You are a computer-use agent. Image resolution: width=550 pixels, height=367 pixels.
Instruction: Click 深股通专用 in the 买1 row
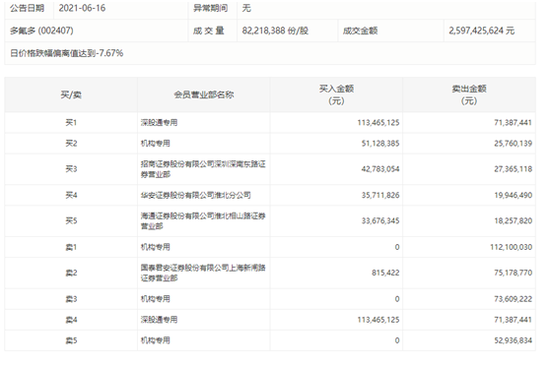click(x=159, y=122)
